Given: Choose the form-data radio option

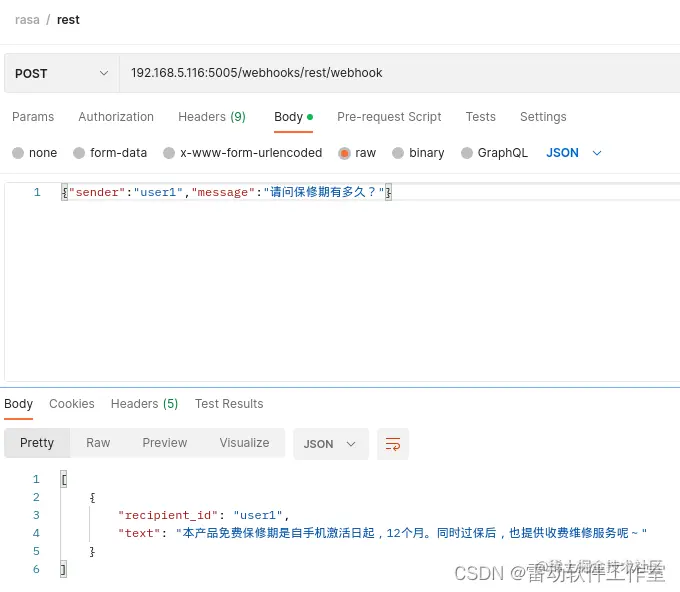Looking at the screenshot, I should pos(79,153).
